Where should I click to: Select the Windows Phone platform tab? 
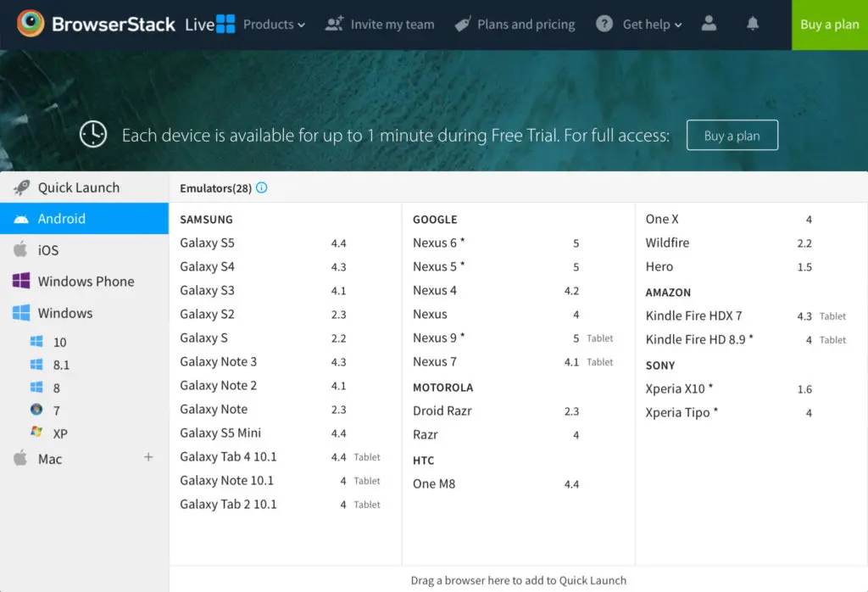pos(84,282)
